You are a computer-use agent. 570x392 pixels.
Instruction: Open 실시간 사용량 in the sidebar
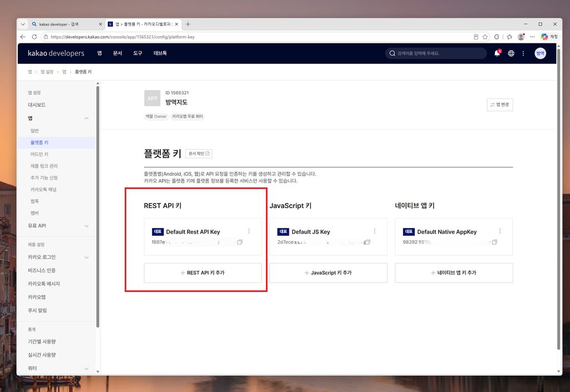pyautogui.click(x=41, y=355)
